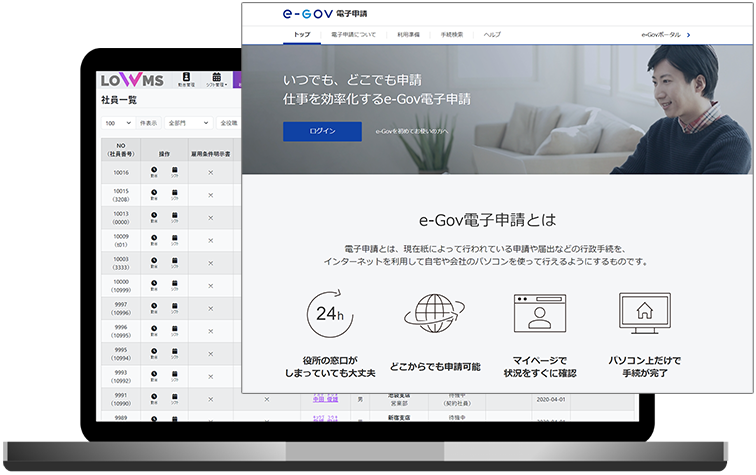Viewport: 756px width, 475px height.
Task: Expand the シフト管理 menu in LOWMS header
Action: pyautogui.click(x=216, y=79)
